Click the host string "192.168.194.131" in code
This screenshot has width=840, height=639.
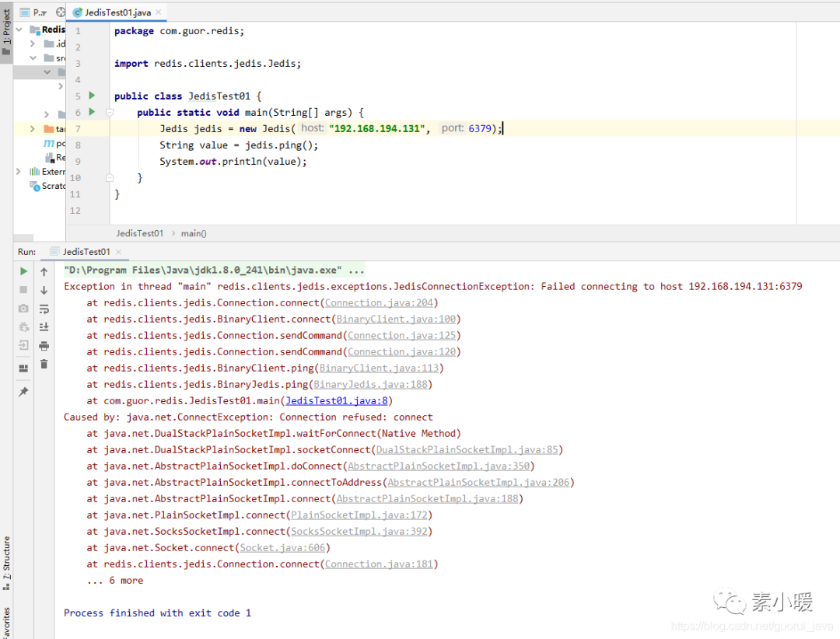376,128
